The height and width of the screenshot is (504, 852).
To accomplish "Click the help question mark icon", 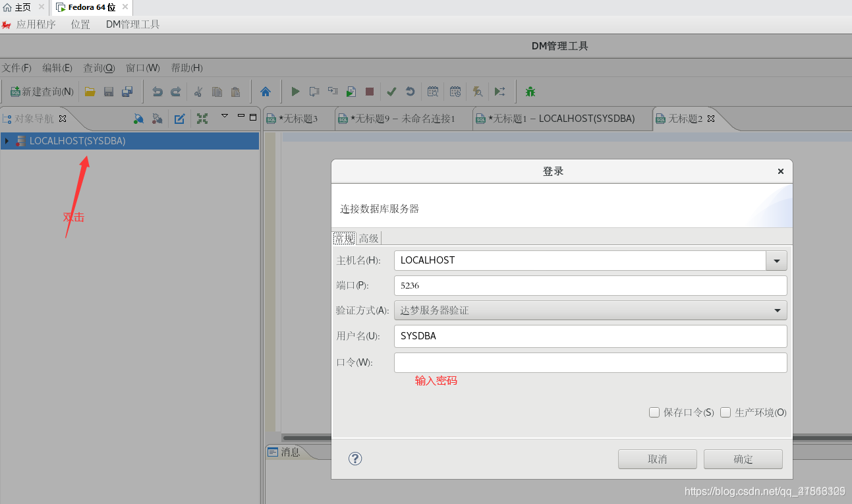I will click(x=355, y=459).
